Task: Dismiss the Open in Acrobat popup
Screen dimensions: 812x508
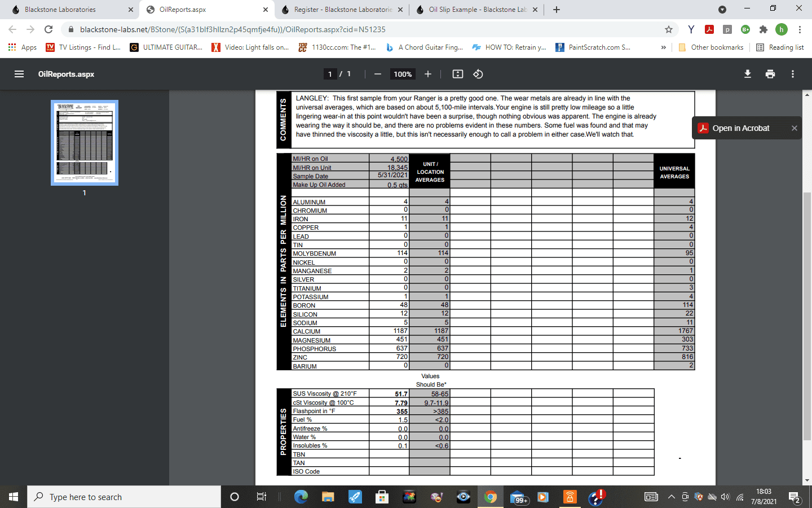Action: pyautogui.click(x=795, y=128)
